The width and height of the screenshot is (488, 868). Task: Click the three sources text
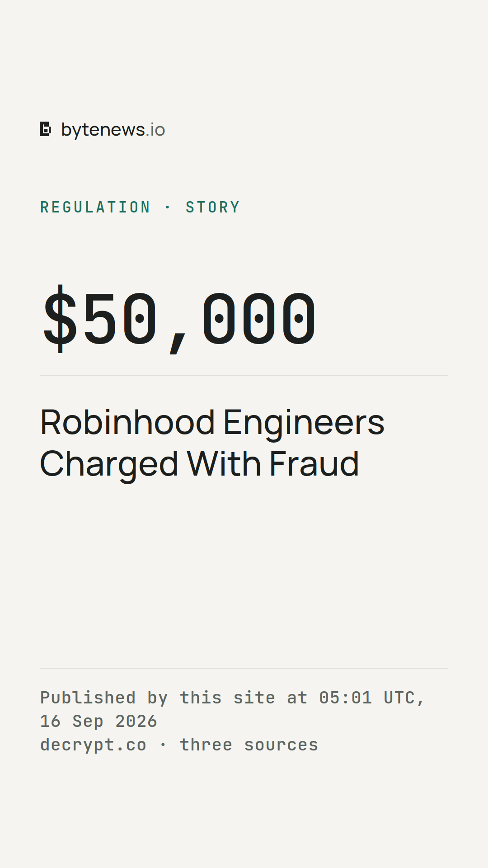[249, 745]
